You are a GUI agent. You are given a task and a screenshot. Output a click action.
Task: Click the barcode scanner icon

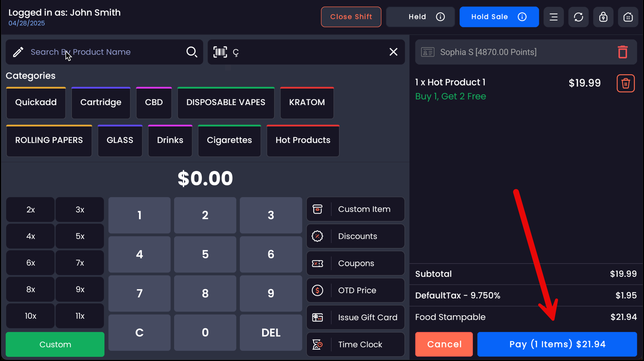[220, 52]
